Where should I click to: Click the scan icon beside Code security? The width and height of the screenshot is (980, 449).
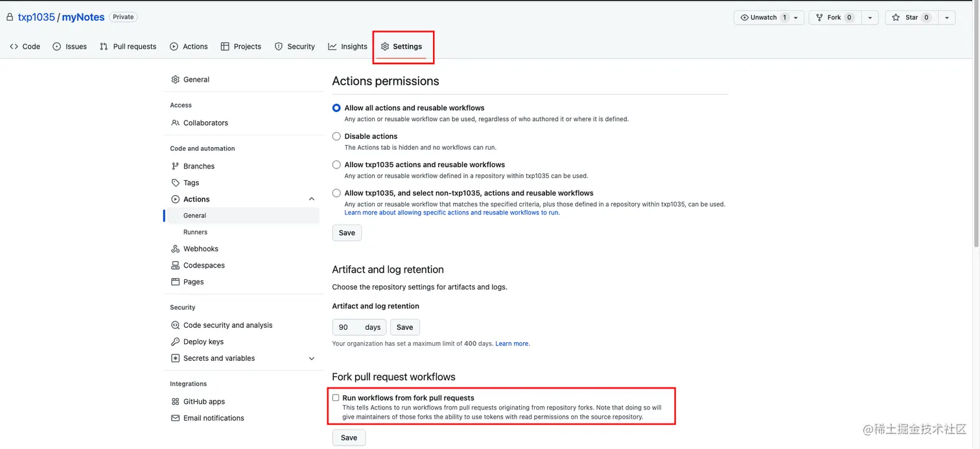tap(175, 325)
